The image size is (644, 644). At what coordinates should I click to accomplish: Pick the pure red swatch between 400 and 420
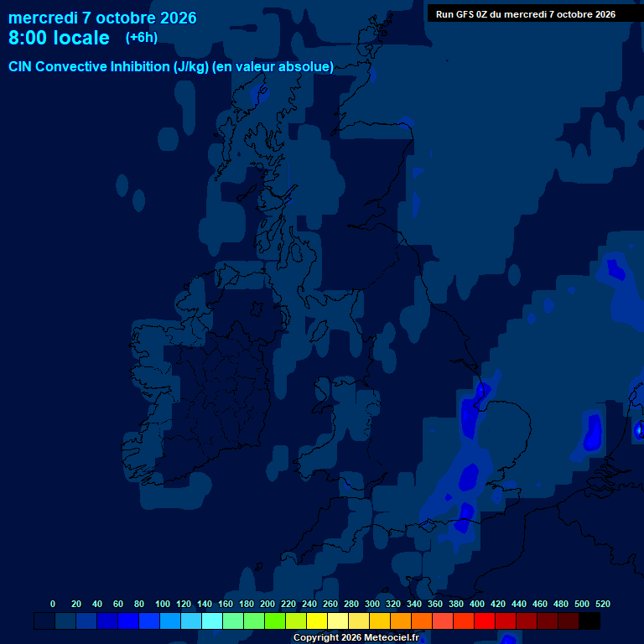485,621
